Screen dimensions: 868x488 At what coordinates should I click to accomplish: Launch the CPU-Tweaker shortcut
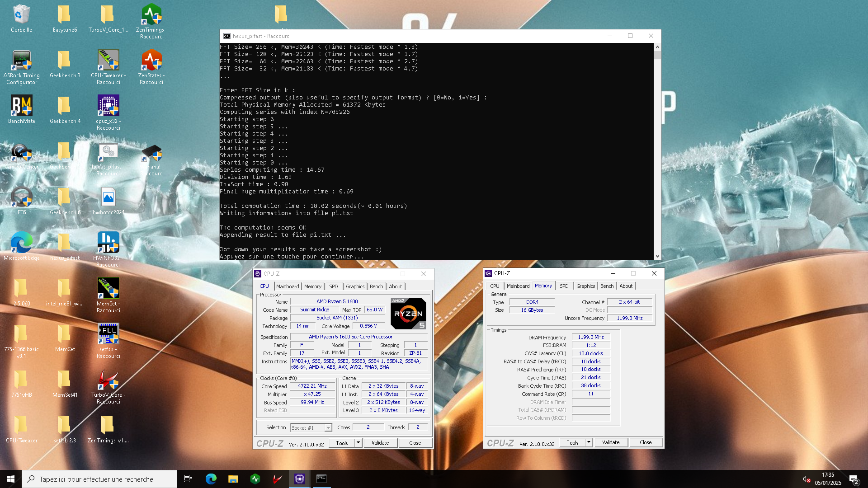108,67
